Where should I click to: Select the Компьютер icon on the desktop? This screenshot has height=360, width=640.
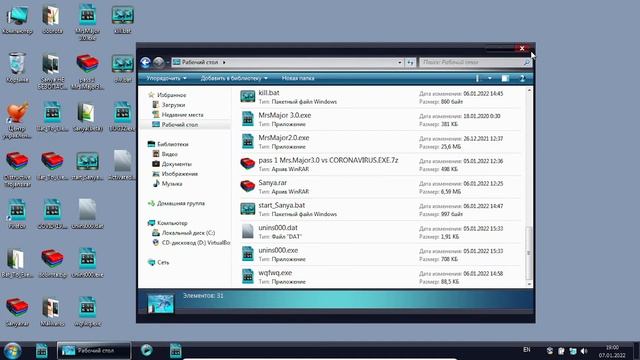coord(17,16)
